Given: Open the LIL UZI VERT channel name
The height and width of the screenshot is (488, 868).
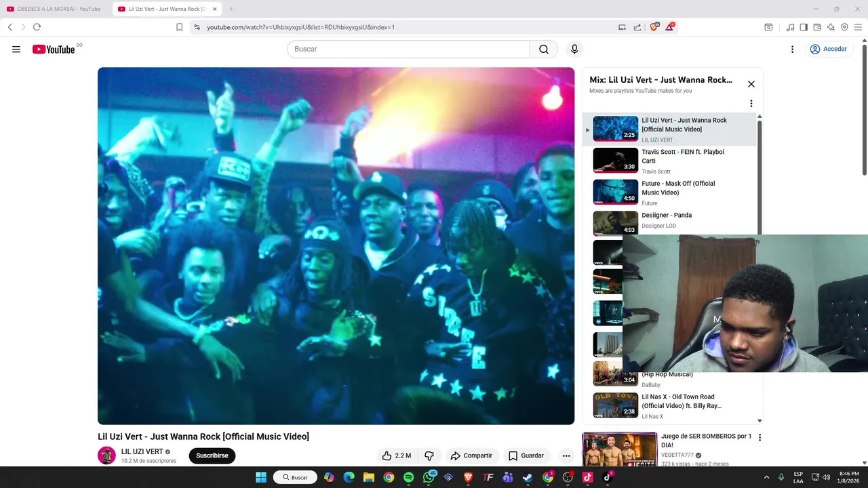Looking at the screenshot, I should click(142, 452).
